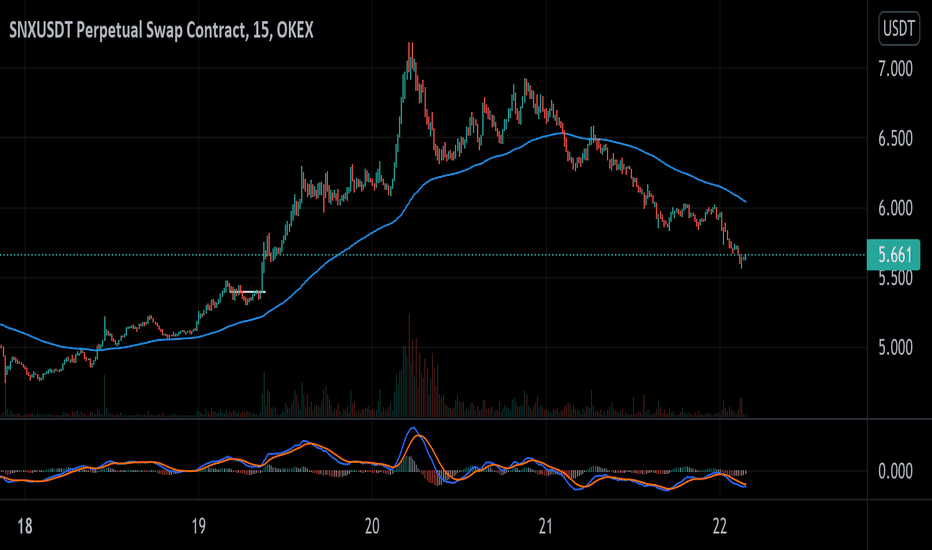The width and height of the screenshot is (932, 550).
Task: Click the SNXUSDT Perpetual Swap Contract title
Action: pyautogui.click(x=161, y=30)
